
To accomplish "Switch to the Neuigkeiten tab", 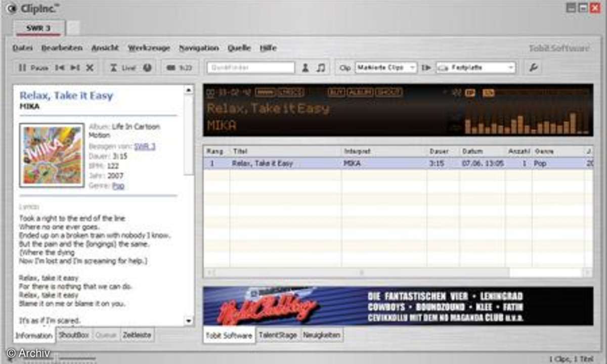I will [323, 335].
